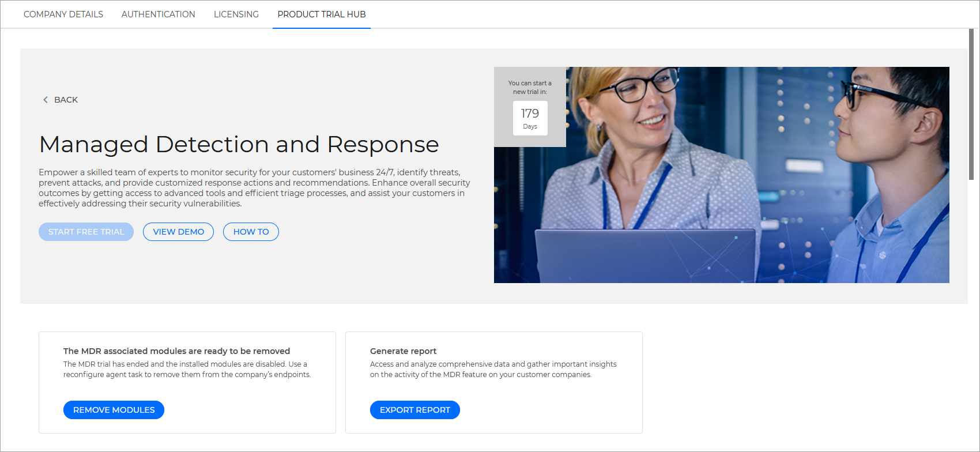This screenshot has height=452, width=980.
Task: Click the Remove Modules button
Action: click(x=114, y=410)
